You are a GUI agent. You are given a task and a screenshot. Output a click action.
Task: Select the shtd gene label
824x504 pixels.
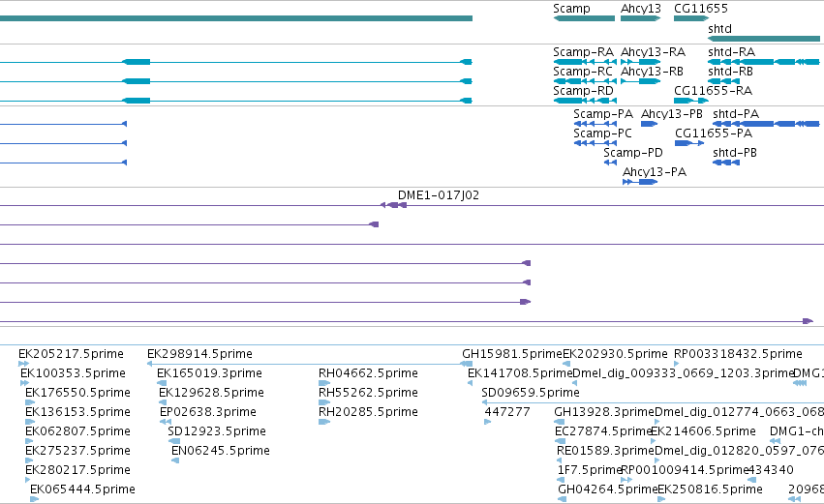719,29
